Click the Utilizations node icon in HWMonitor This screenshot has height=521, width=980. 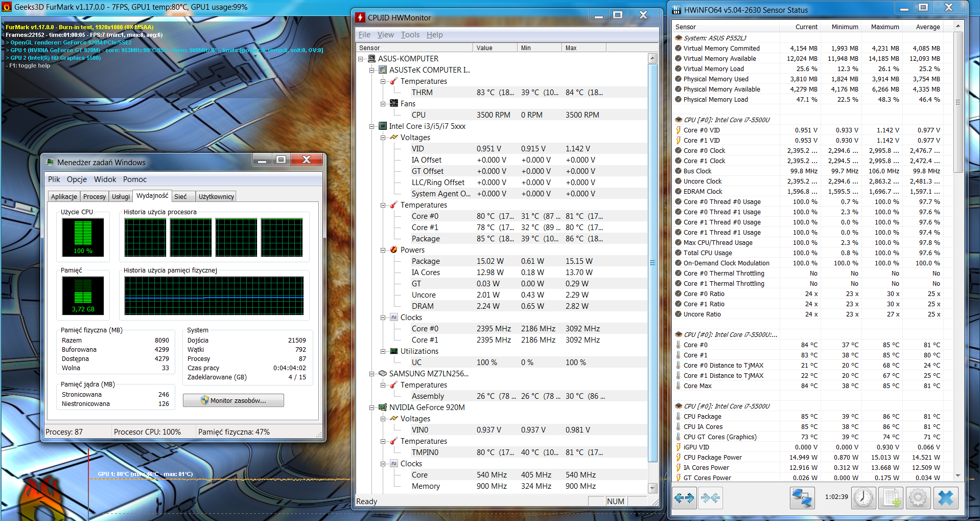click(x=394, y=351)
